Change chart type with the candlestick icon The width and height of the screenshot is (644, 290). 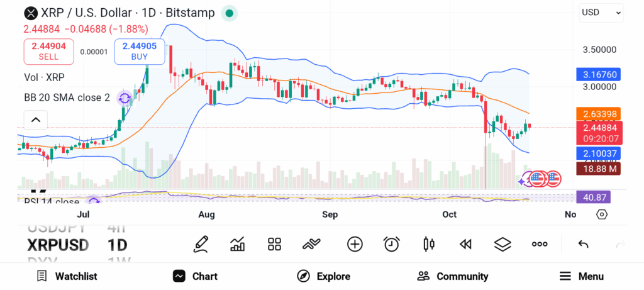click(x=429, y=244)
